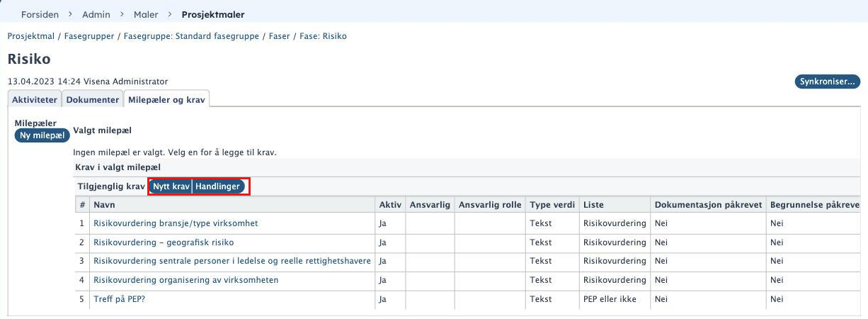The image size is (868, 319).
Task: Create a new milestone with Ny milepæl
Action: pos(42,135)
